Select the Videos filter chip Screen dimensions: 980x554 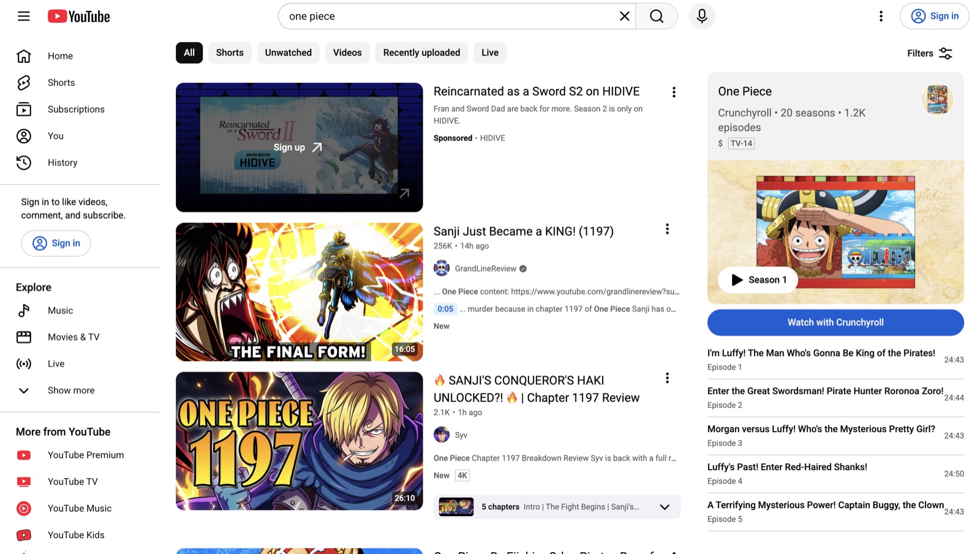coord(347,53)
